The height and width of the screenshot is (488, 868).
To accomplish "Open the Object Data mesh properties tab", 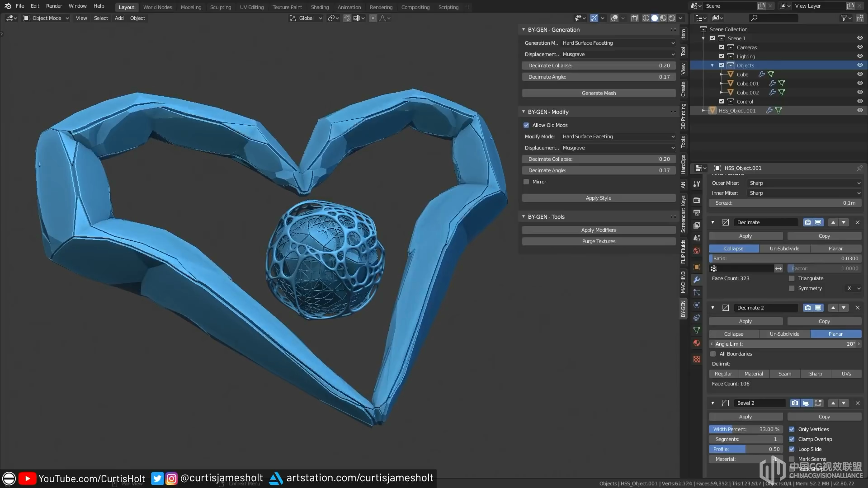I will click(x=697, y=330).
